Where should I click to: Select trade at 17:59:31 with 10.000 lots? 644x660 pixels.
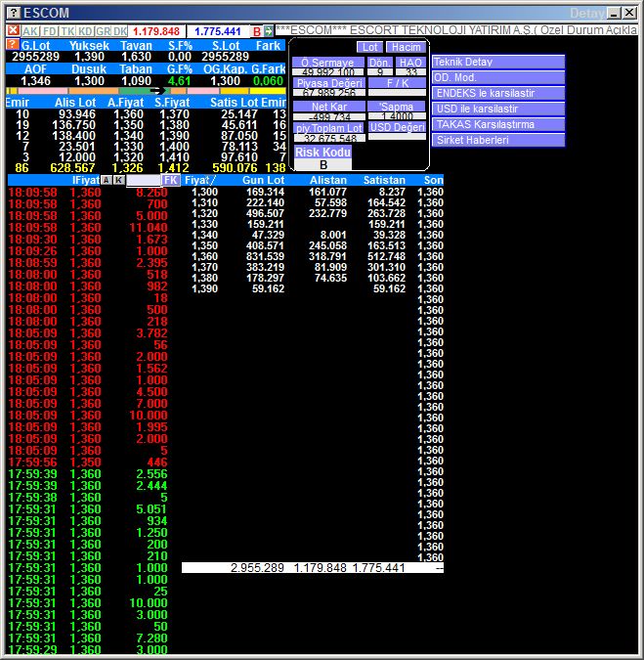point(88,602)
